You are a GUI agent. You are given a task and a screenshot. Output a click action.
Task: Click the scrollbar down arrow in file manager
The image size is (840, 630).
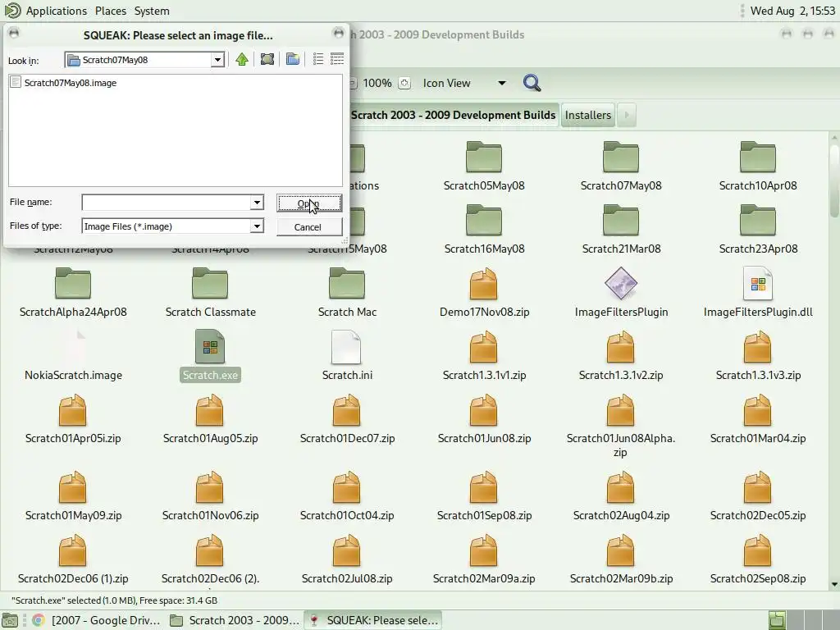[834, 584]
